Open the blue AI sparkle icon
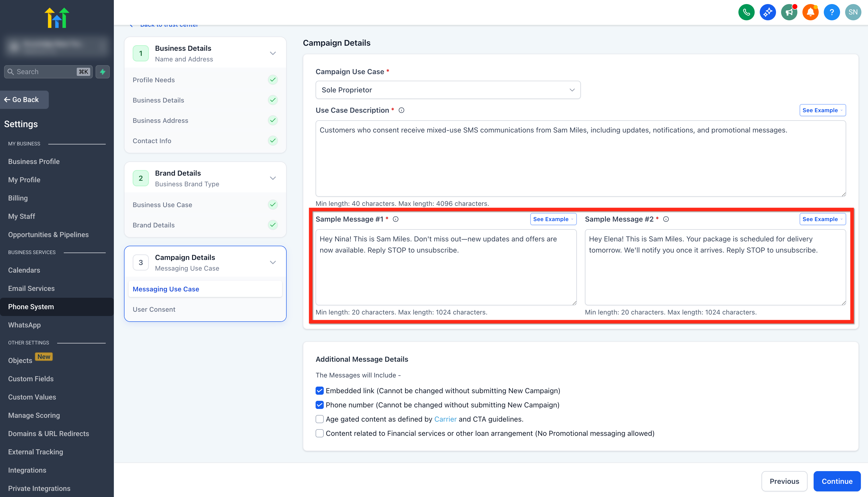 (x=768, y=12)
